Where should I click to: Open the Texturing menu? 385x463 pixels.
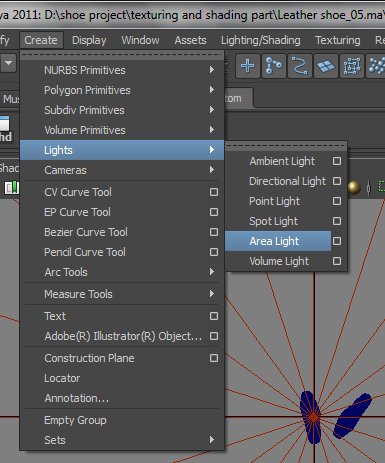coord(338,40)
